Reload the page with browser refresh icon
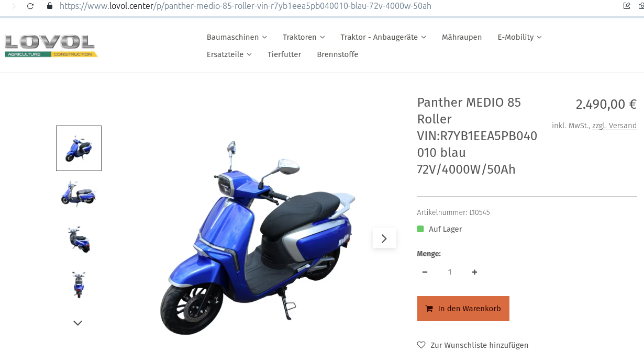Image resolution: width=644 pixels, height=352 pixels. tap(30, 6)
